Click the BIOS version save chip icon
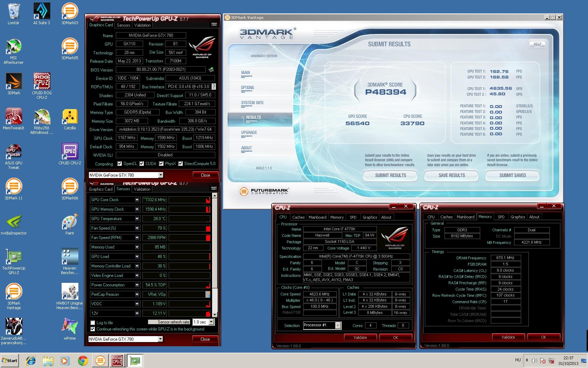The width and height of the screenshot is (588, 368). pos(211,70)
